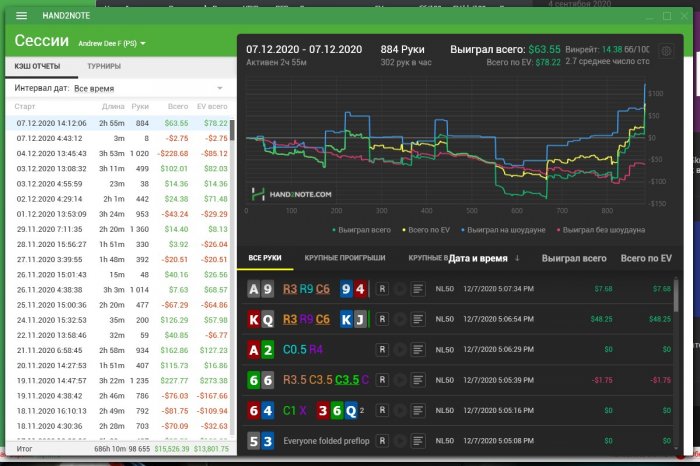Viewport: 700px width, 466px height.
Task: Toggle 'Выиграл на шоудауне' series in legend
Action: click(x=503, y=230)
